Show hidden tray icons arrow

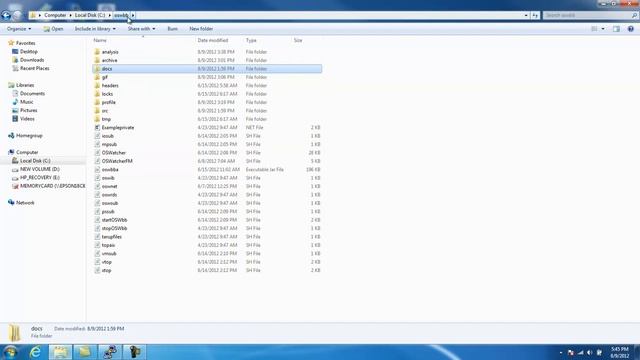tap(561, 352)
